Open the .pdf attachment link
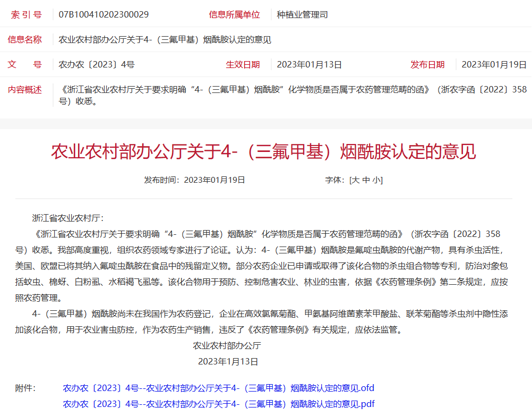The image size is (532, 416). pyautogui.click(x=218, y=404)
